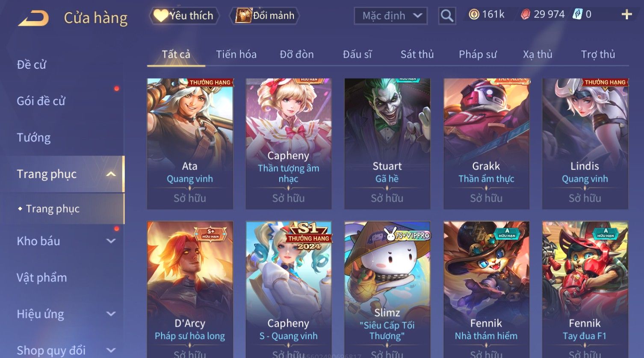Switch to the Sát thủ tab
Image resolution: width=644 pixels, height=358 pixels.
417,54
